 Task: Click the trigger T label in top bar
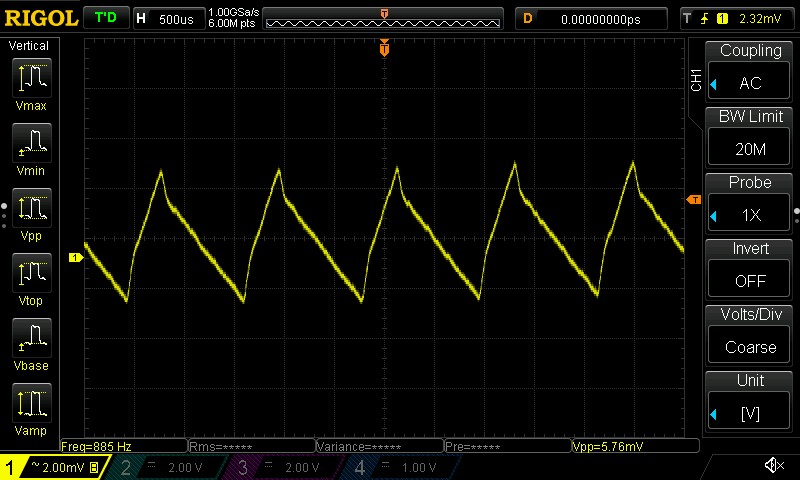pos(687,19)
